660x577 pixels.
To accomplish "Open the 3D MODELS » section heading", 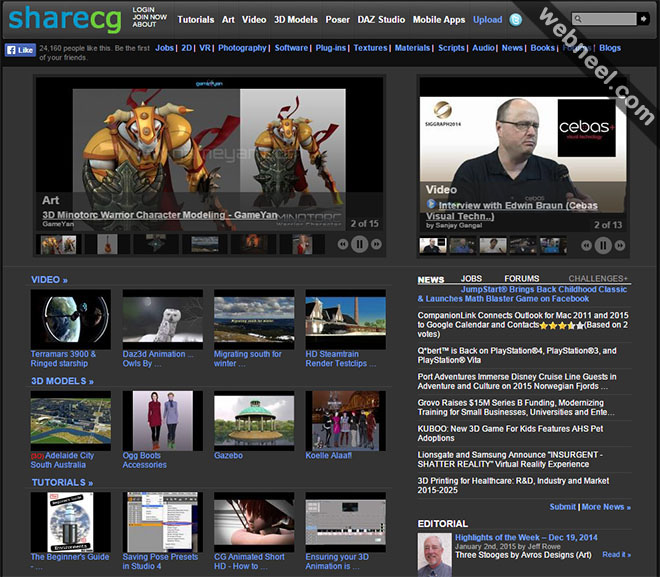I will (62, 381).
